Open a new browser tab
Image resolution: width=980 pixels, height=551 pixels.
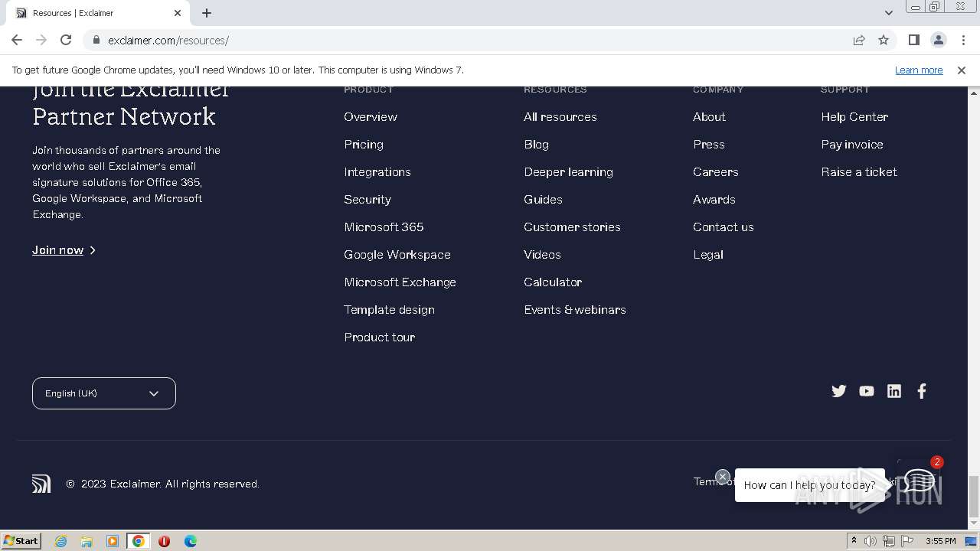207,13
